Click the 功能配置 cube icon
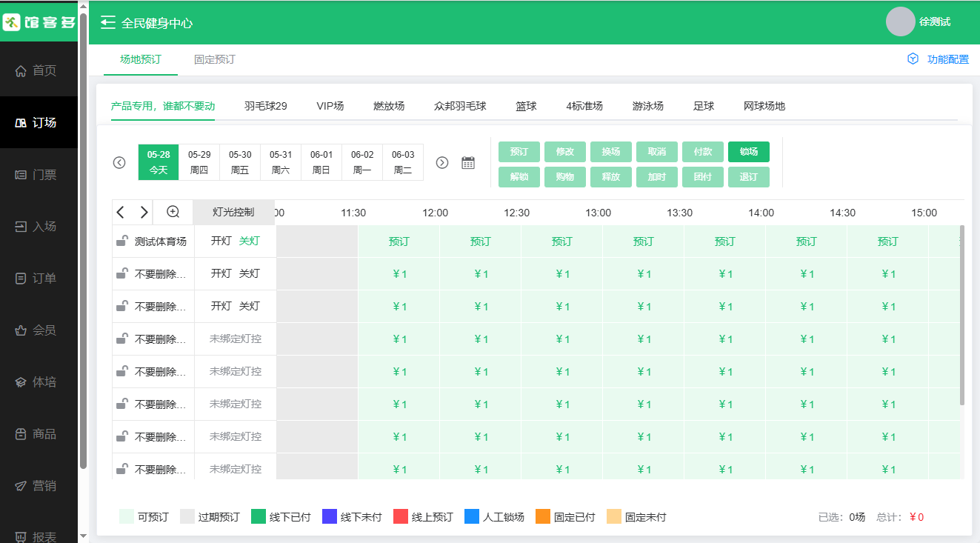 click(913, 59)
